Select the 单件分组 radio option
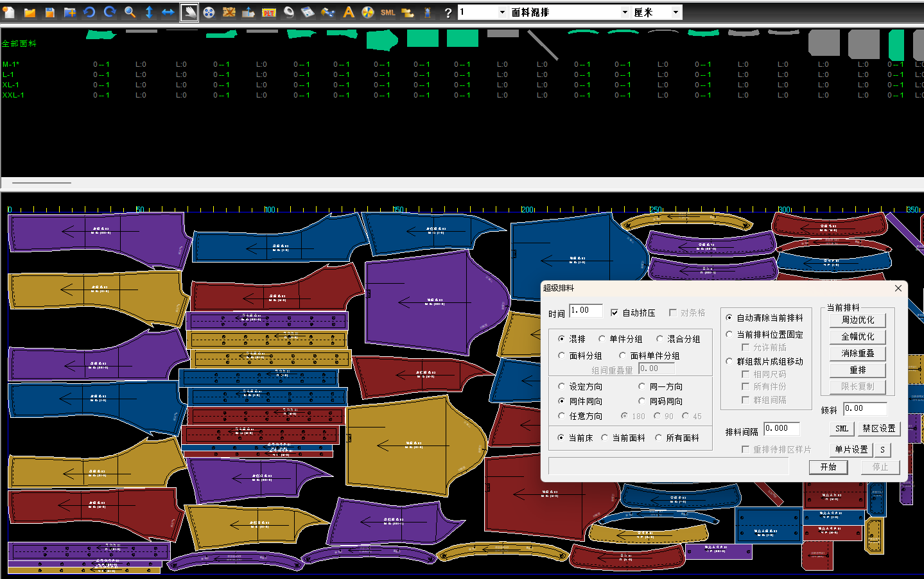 pos(602,339)
